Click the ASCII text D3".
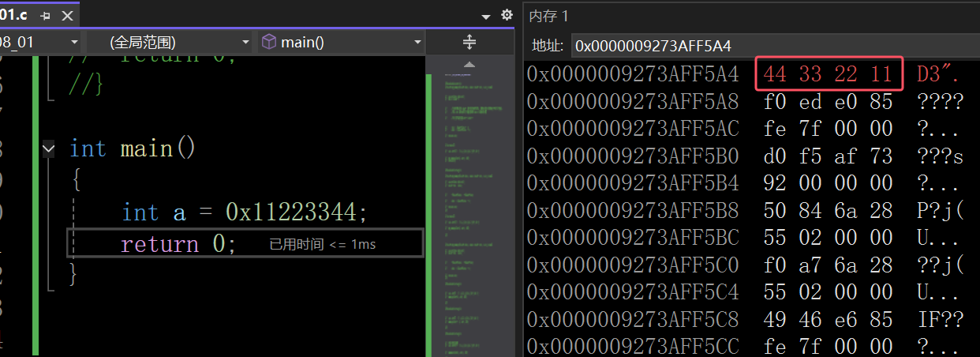The width and height of the screenshot is (980, 357). pos(939,75)
